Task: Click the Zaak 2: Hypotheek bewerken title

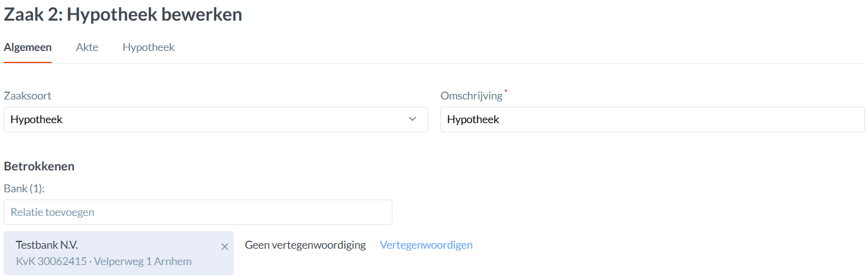Action: pyautogui.click(x=123, y=15)
